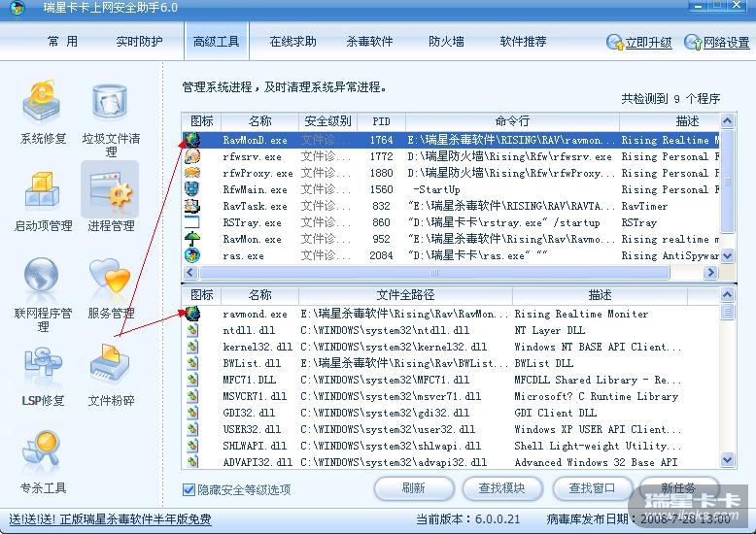Click the icon of the RavTask.exe process
Image resolution: width=756 pixels, height=534 pixels.
(x=191, y=206)
